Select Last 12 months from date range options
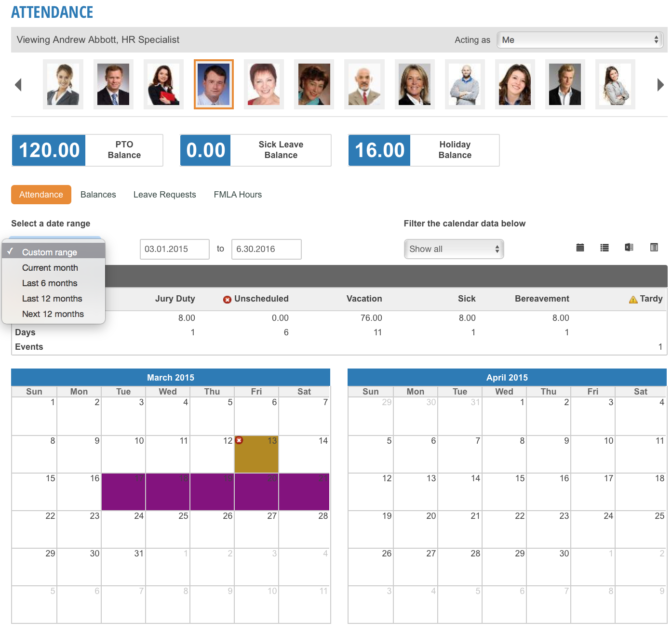 [x=52, y=299]
